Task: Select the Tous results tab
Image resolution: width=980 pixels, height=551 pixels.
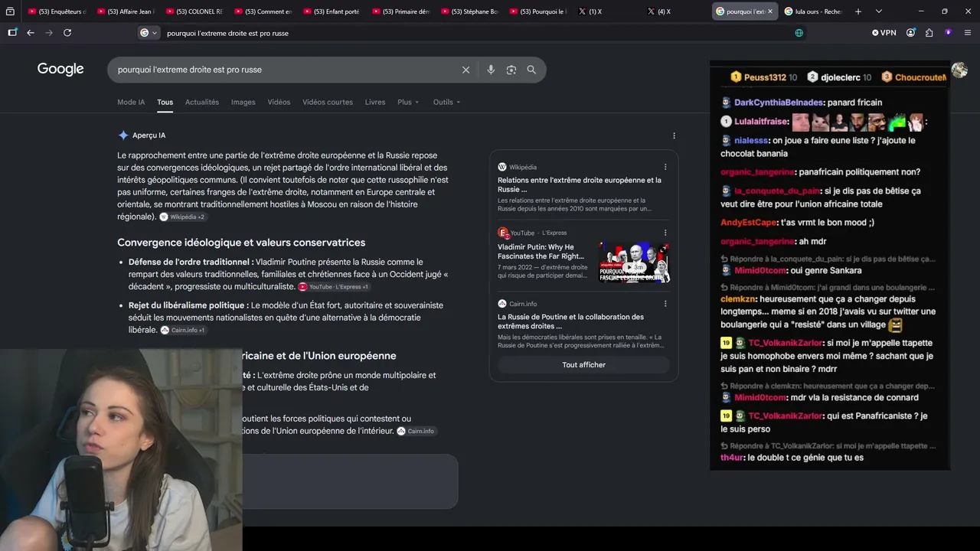Action: 165,102
